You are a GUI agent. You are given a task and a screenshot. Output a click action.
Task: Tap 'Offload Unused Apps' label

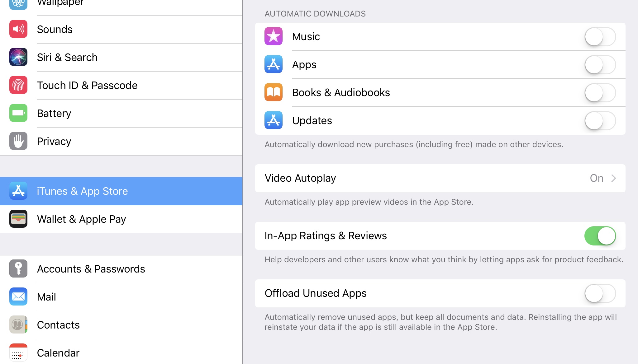[x=315, y=293]
